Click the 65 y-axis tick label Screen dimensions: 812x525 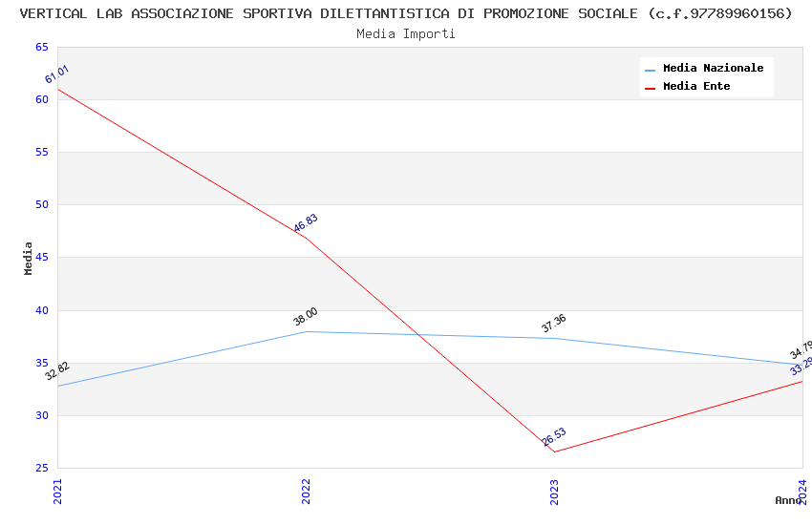coord(41,48)
